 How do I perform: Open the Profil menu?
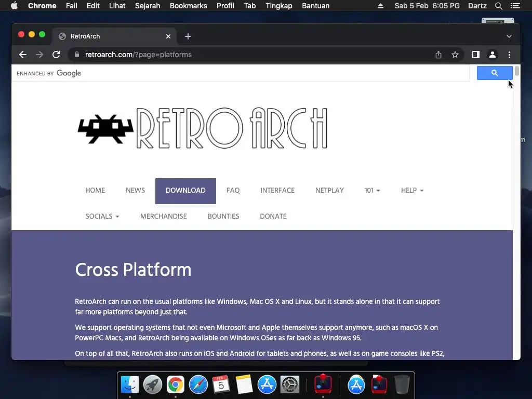click(225, 6)
